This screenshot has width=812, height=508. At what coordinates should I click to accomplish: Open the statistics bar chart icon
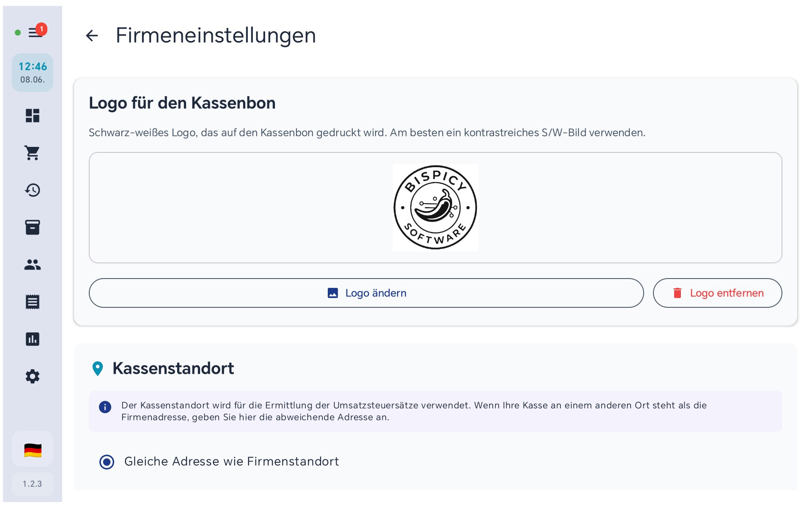(33, 339)
